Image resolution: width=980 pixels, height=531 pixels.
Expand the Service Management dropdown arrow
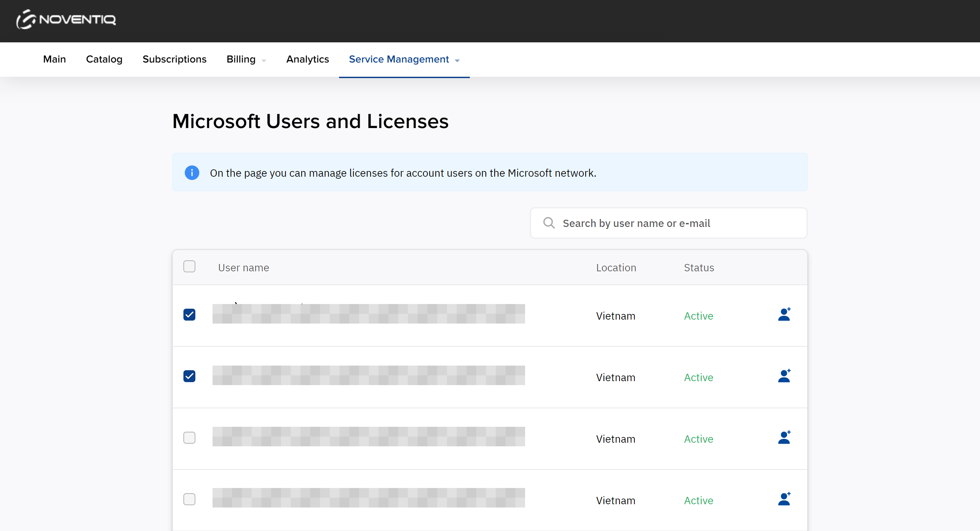[x=457, y=61]
